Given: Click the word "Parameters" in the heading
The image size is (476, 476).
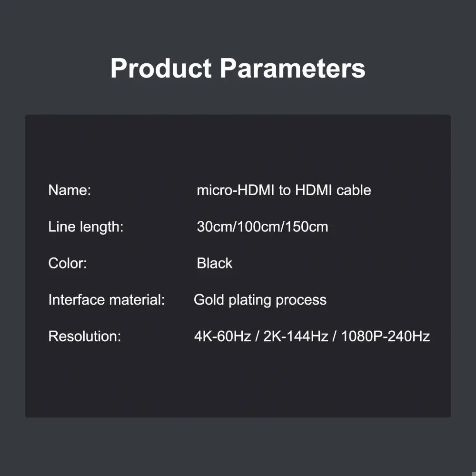Looking at the screenshot, I should click(x=292, y=69).
